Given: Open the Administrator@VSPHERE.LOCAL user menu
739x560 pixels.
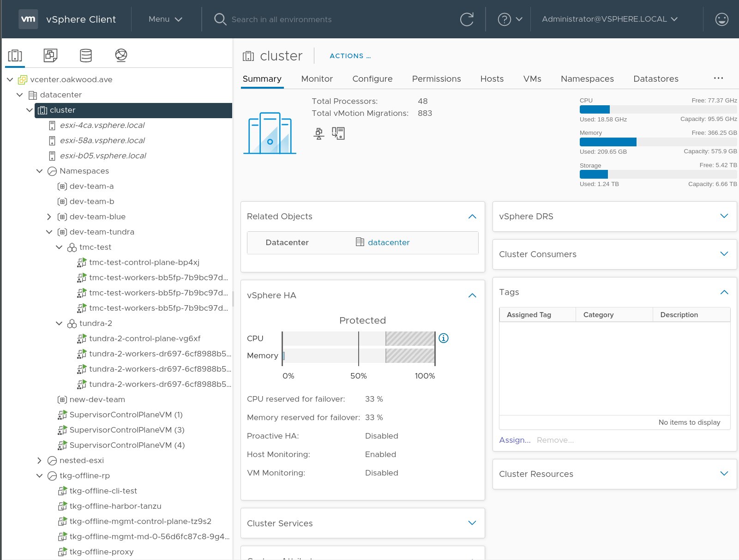Looking at the screenshot, I should point(610,19).
